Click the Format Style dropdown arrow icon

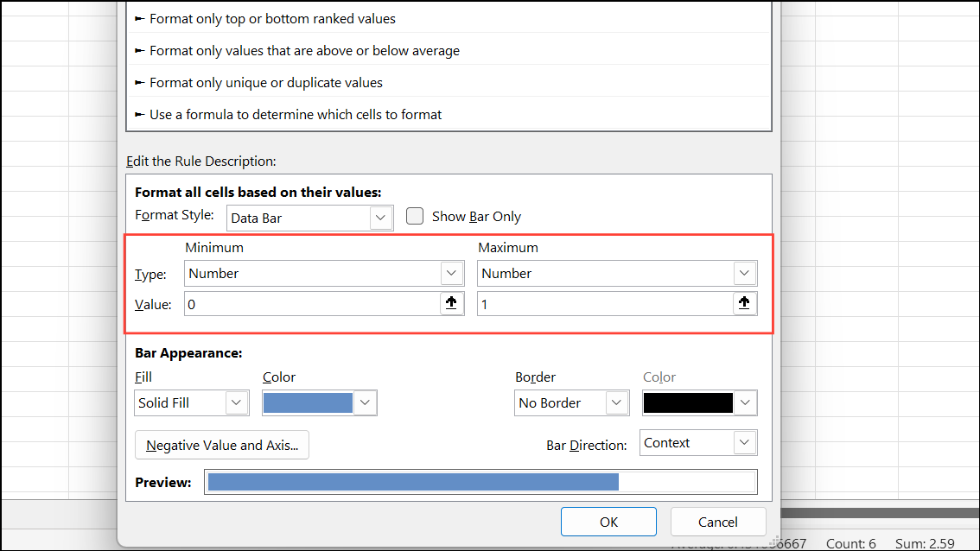380,218
